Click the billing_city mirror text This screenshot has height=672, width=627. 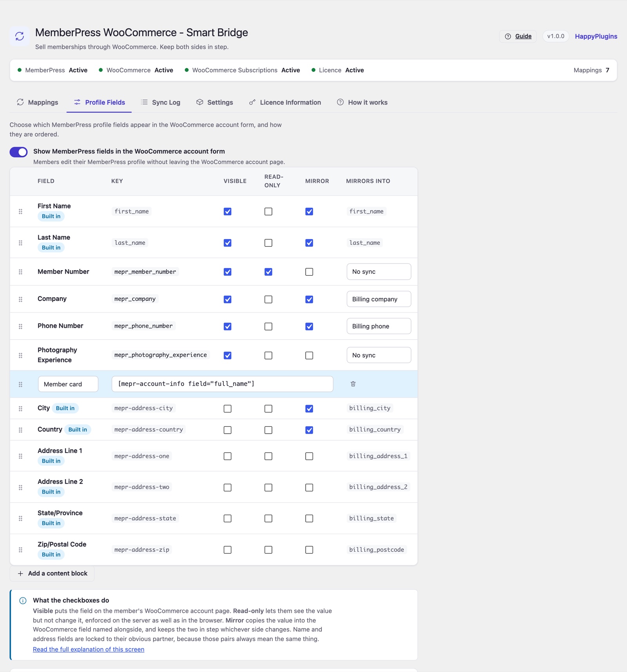click(370, 408)
